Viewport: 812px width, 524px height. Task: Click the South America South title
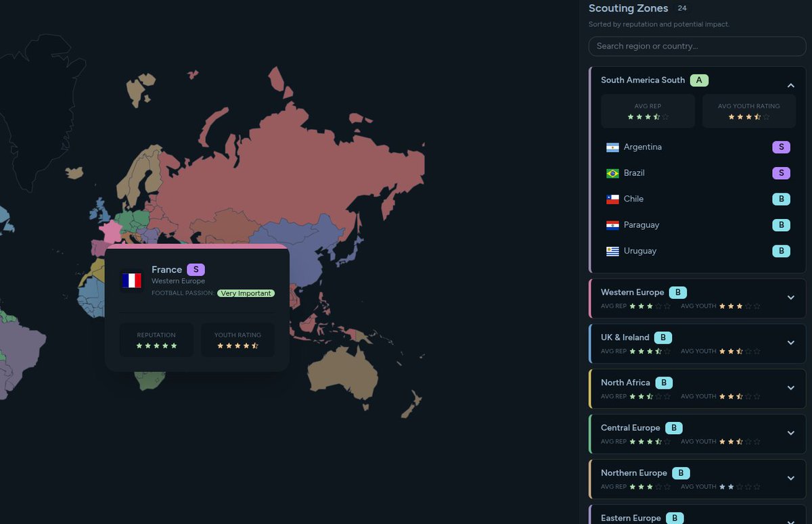pyautogui.click(x=643, y=80)
